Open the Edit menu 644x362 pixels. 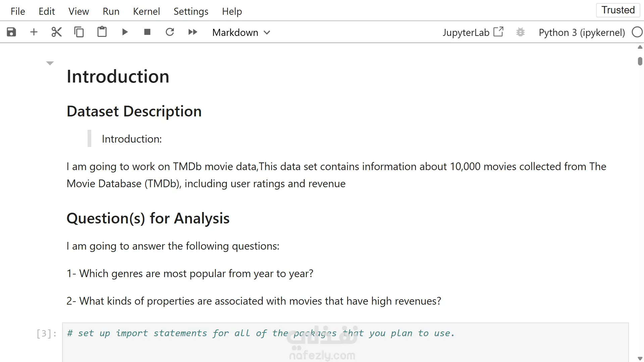tap(47, 11)
